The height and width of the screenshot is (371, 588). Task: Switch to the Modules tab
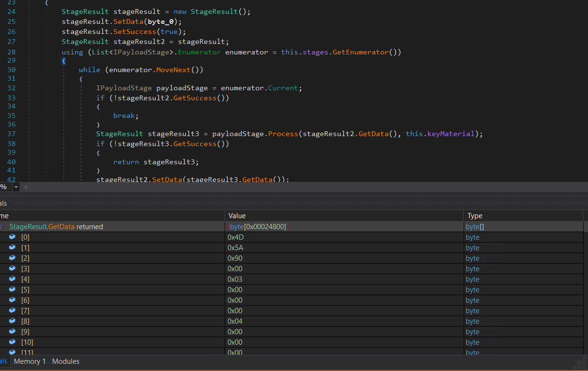point(65,361)
